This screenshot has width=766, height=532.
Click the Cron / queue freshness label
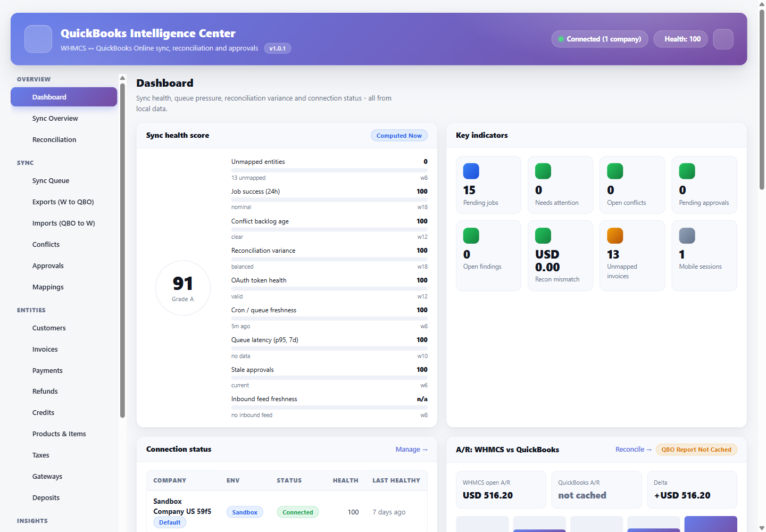[x=264, y=310]
